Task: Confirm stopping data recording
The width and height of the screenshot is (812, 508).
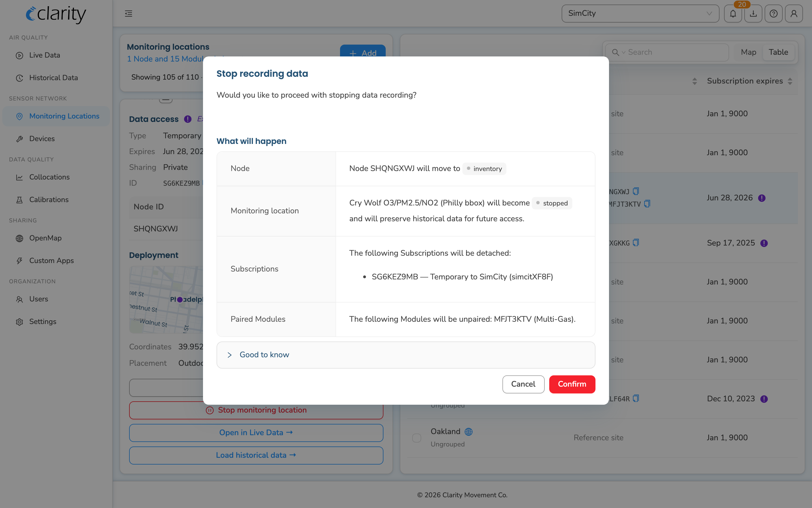Action: 572,384
